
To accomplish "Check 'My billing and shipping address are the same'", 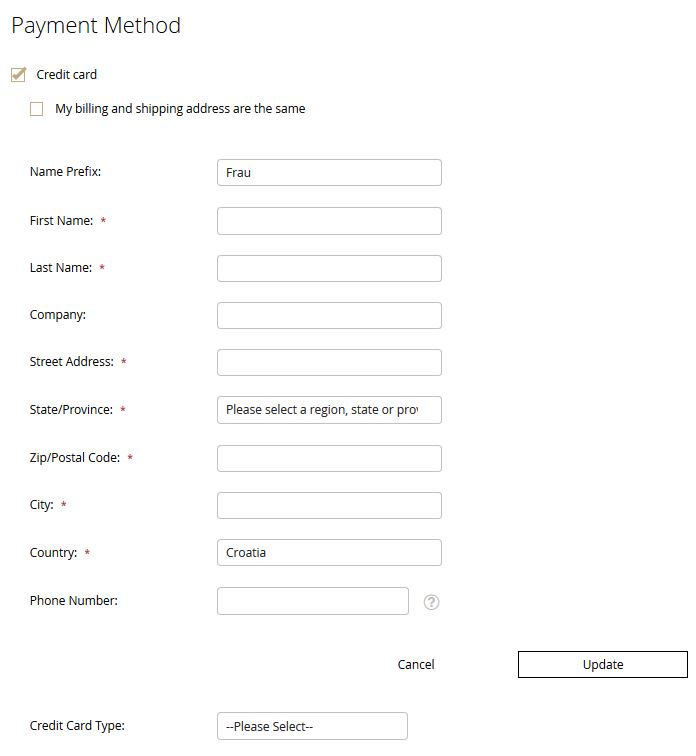I will pyautogui.click(x=37, y=109).
